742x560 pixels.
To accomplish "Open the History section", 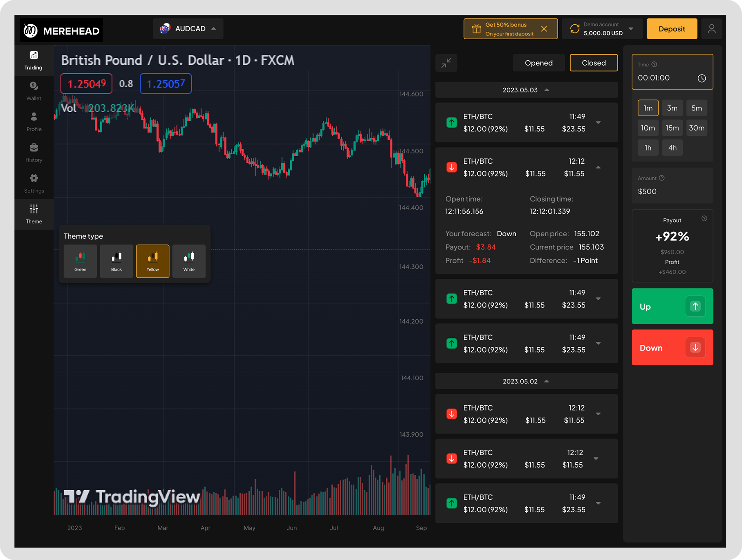I will click(x=34, y=153).
